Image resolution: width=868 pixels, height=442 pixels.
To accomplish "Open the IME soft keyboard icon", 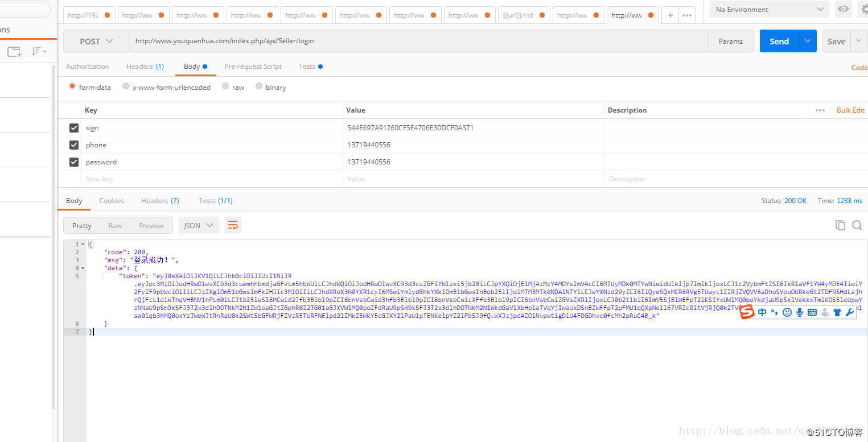I will coord(812,312).
